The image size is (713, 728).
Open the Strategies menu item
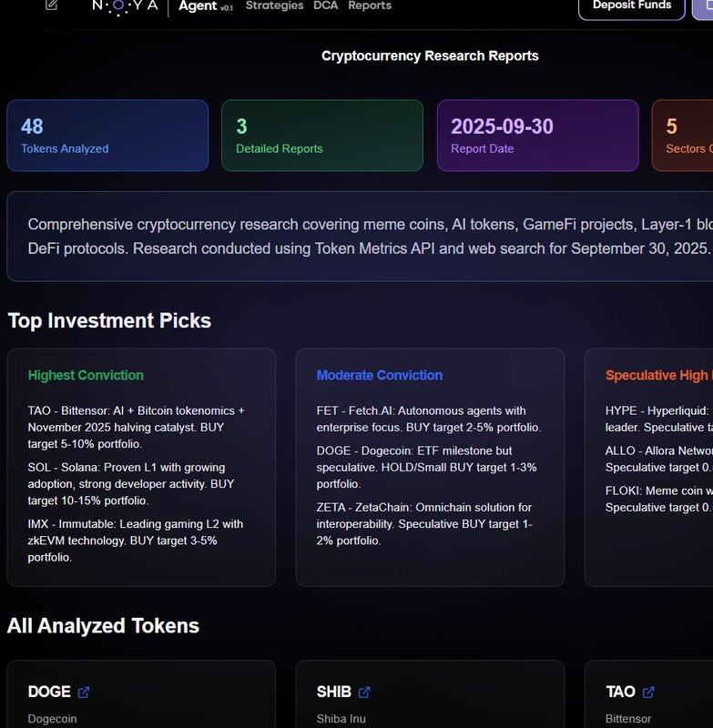click(x=274, y=5)
